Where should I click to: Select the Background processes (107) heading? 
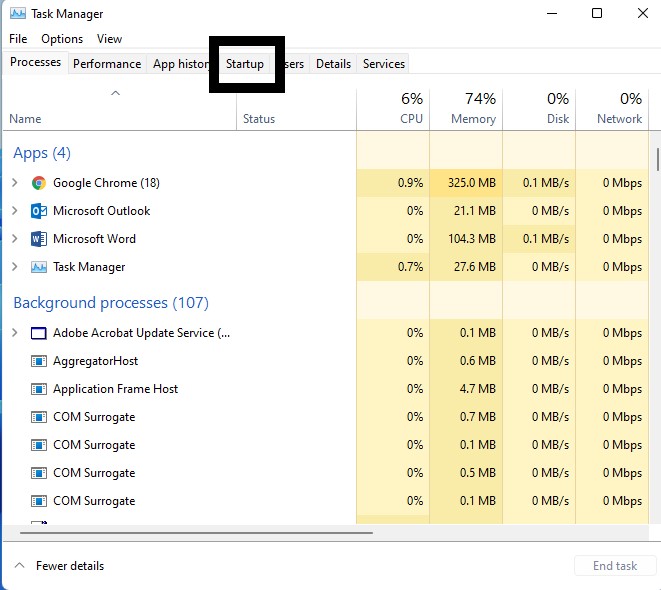(111, 303)
